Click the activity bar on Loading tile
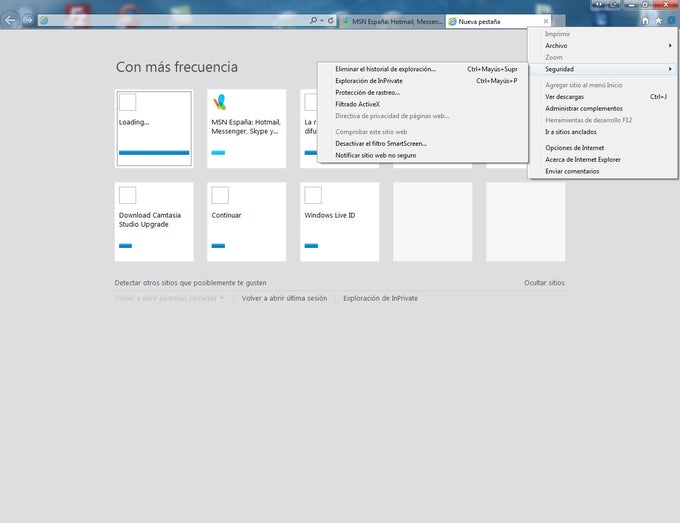The height and width of the screenshot is (523, 680). (154, 153)
